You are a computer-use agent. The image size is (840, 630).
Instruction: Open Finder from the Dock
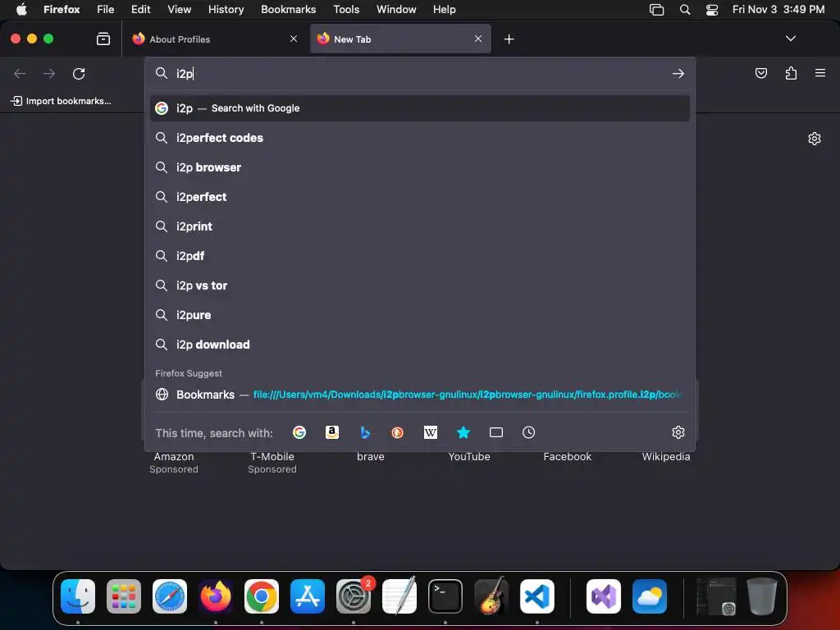(x=78, y=596)
